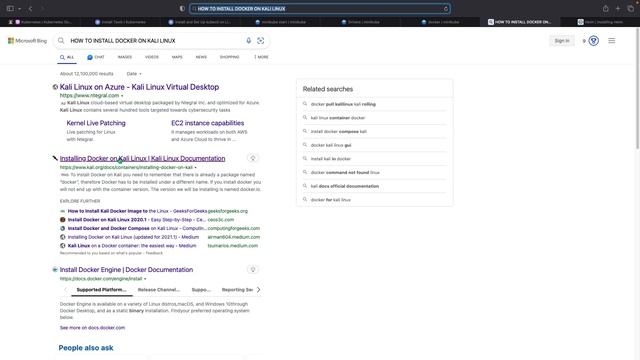The width and height of the screenshot is (640, 360).
Task: Select the VIDEOS search tab
Action: [x=151, y=57]
